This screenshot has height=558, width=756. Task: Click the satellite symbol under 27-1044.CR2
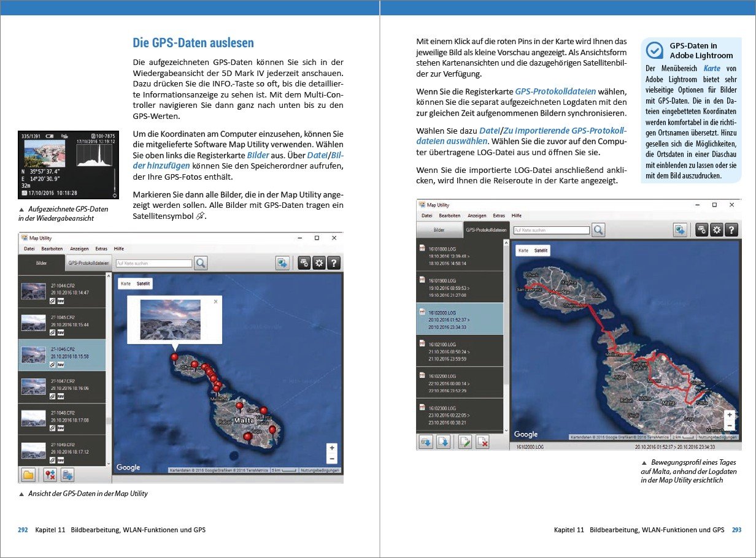coord(53,300)
